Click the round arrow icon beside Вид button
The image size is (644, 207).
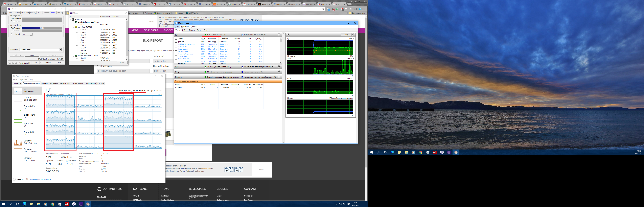point(288,35)
